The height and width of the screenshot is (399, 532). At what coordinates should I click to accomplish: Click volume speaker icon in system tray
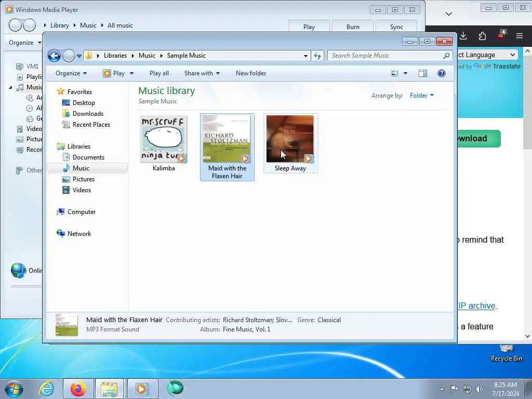(479, 389)
